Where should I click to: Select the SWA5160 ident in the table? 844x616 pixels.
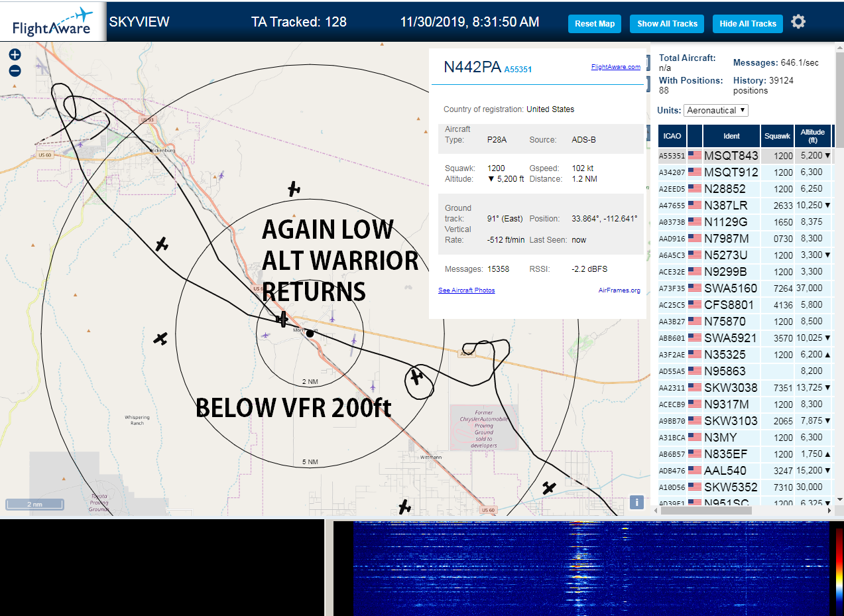point(731,288)
